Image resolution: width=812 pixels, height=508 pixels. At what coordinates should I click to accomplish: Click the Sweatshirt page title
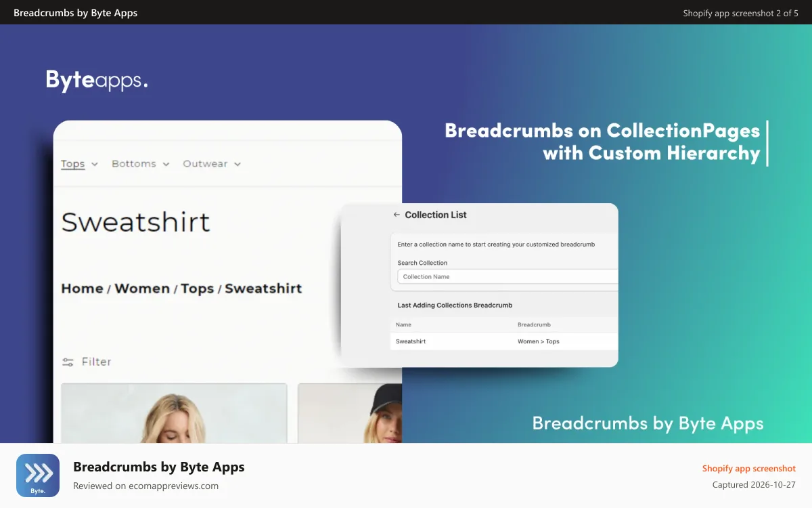136,222
